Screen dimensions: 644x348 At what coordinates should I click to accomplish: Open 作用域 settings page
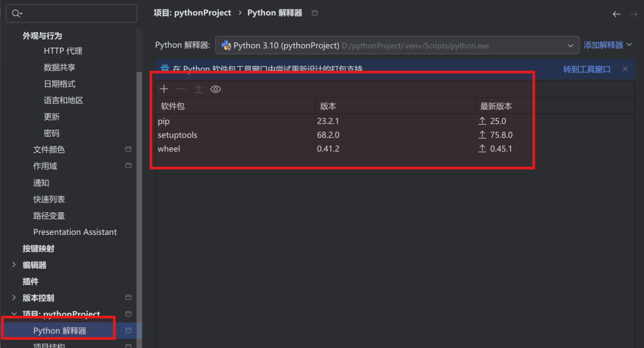(45, 166)
